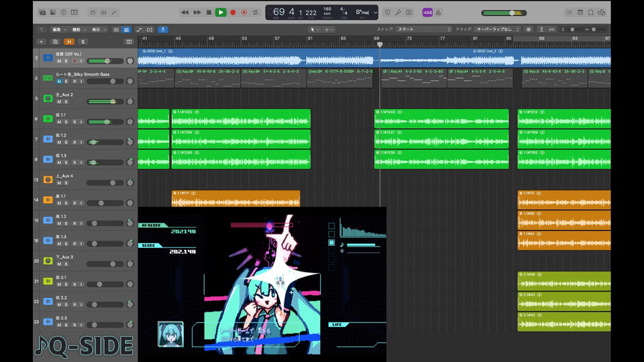
Task: Click the Duplicate Track icon
Action: (x=56, y=42)
